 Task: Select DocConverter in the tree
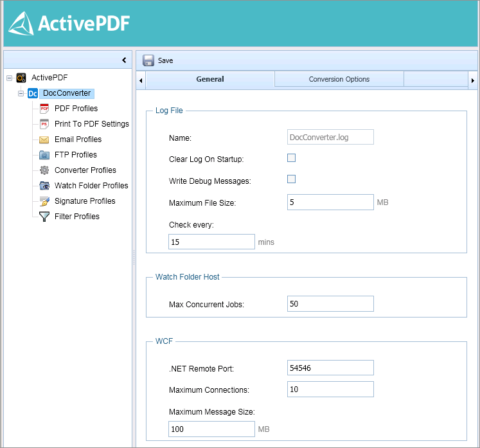[x=67, y=93]
